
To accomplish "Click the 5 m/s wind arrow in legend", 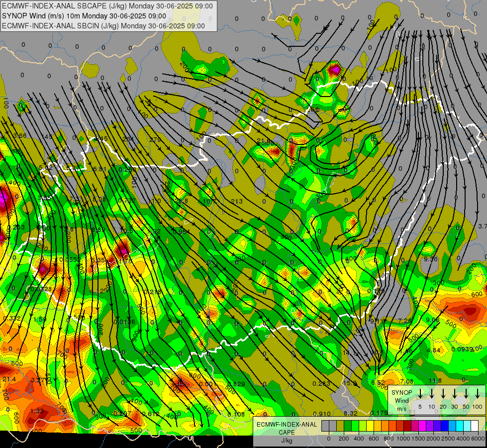I will 420,394.
